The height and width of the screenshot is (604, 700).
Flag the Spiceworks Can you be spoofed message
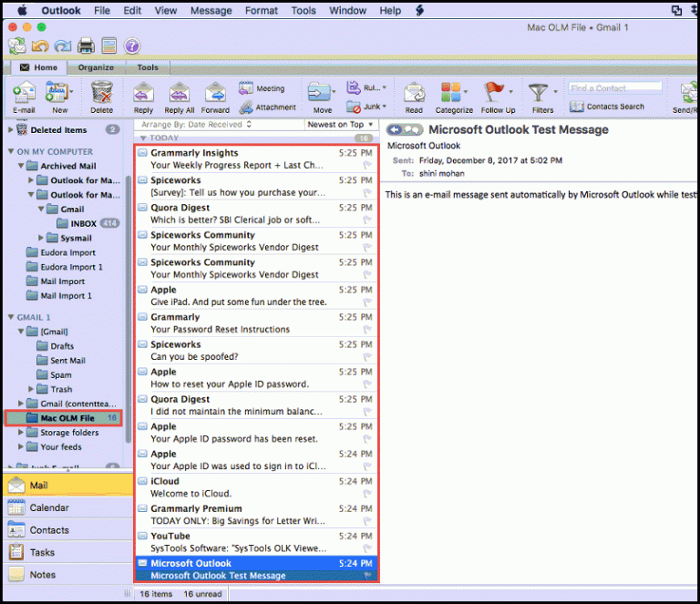tap(367, 357)
